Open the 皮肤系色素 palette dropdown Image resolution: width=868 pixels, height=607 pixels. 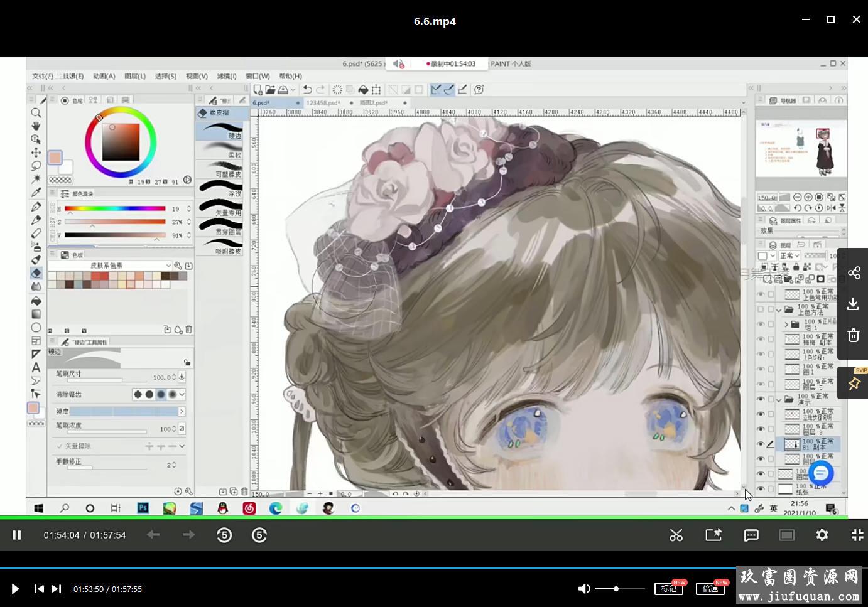click(x=168, y=266)
